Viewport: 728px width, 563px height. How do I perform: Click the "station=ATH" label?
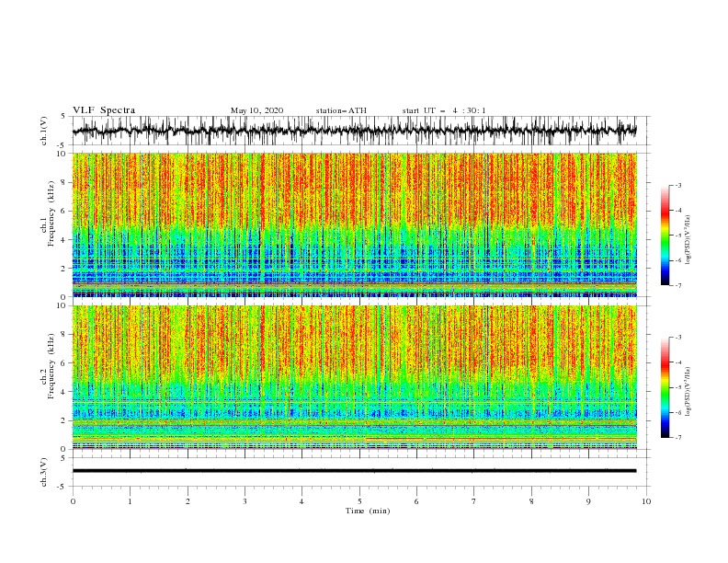(341, 110)
